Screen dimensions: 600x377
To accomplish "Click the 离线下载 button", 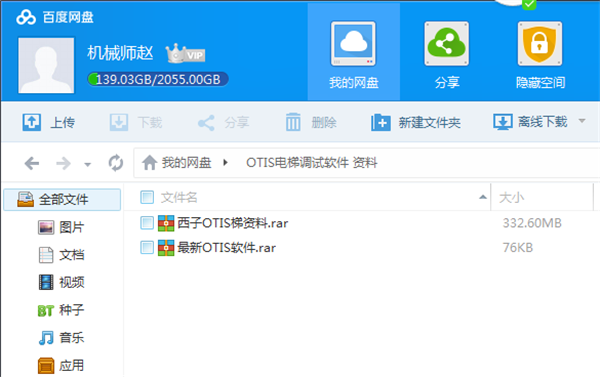I will click(530, 122).
